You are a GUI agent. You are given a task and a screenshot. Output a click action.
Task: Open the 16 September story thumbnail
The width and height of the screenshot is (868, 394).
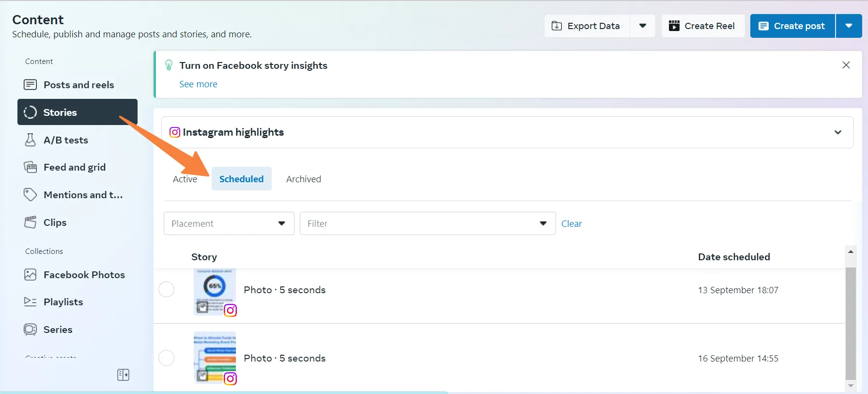215,358
